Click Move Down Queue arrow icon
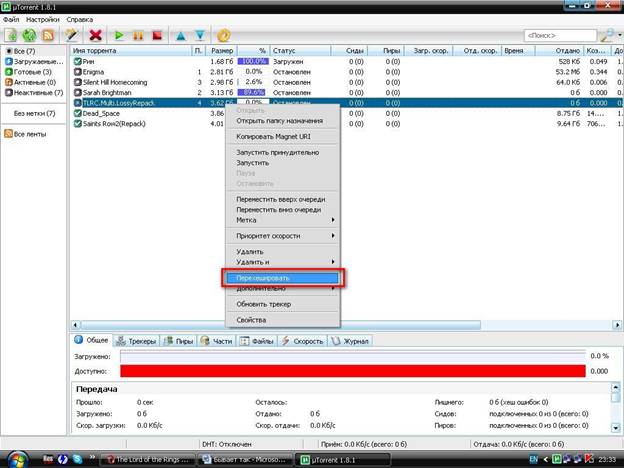Viewport: 624px width, 468px height. click(200, 36)
